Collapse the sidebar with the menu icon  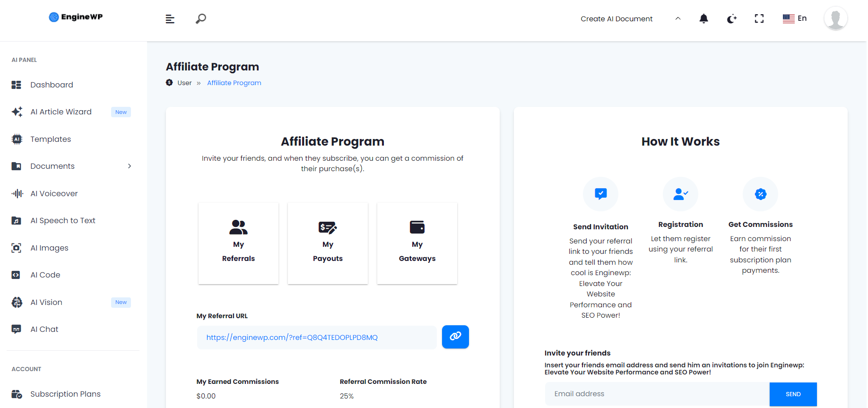tap(170, 19)
